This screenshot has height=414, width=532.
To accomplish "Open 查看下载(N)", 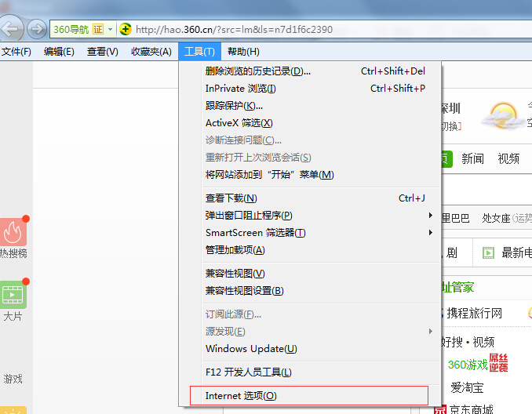I will (310, 198).
